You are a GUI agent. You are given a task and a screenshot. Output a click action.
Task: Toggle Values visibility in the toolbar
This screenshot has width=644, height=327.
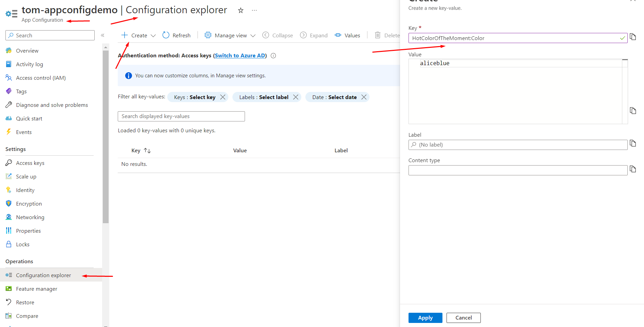347,35
